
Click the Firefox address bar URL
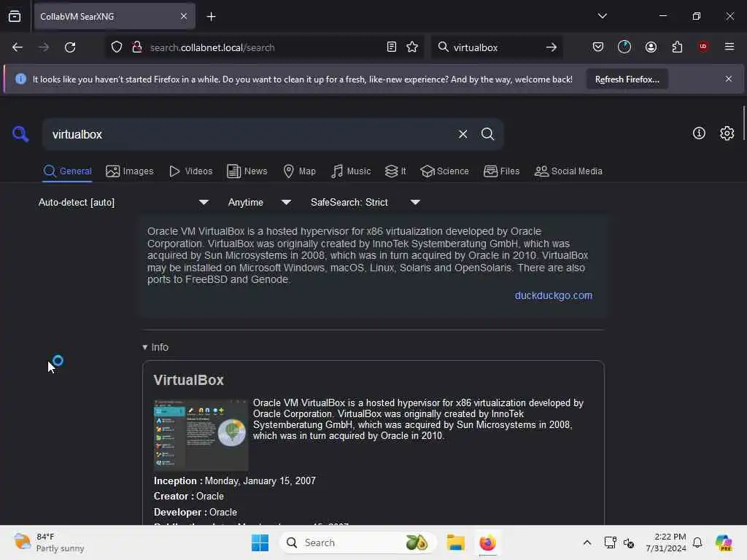pos(212,47)
